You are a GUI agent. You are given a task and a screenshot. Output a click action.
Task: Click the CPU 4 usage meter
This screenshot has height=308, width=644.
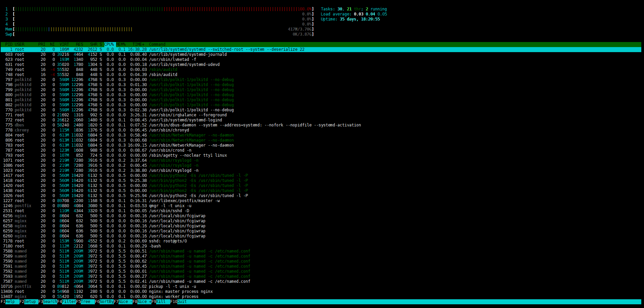[x=163, y=24]
